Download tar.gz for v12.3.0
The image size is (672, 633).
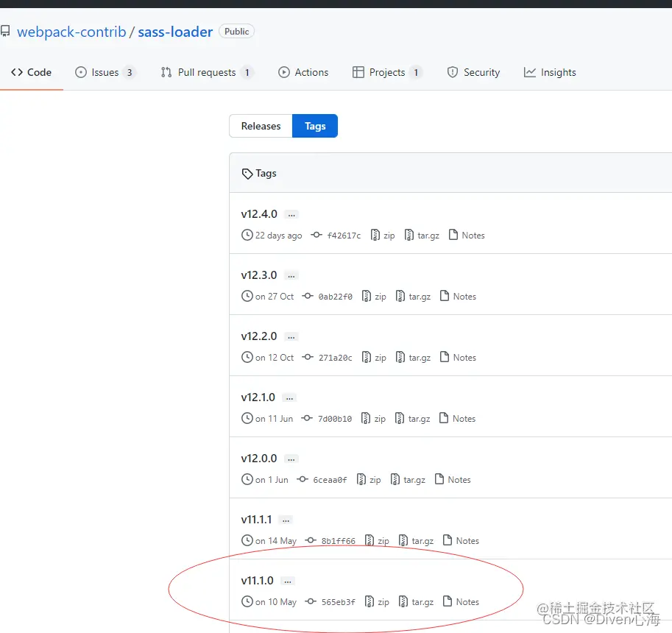click(413, 297)
